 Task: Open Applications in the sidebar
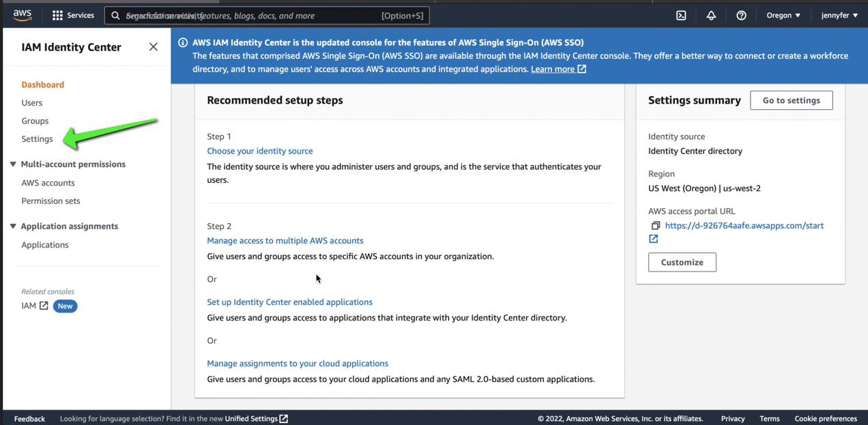tap(45, 245)
